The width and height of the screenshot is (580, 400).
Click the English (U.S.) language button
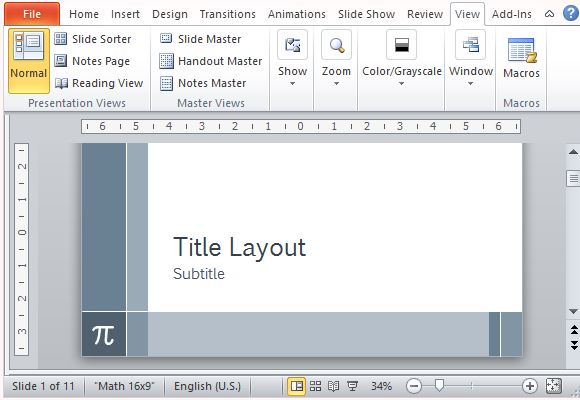click(208, 386)
